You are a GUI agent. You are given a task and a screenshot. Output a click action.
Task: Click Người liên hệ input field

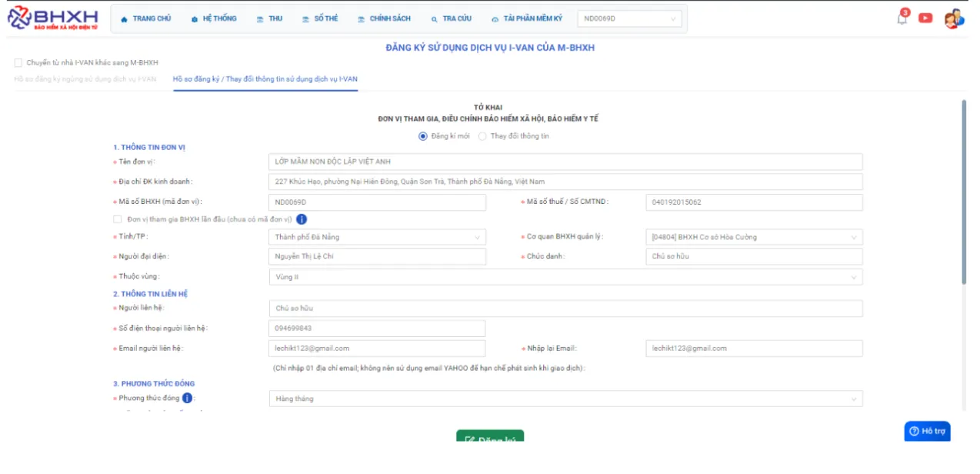(x=565, y=309)
